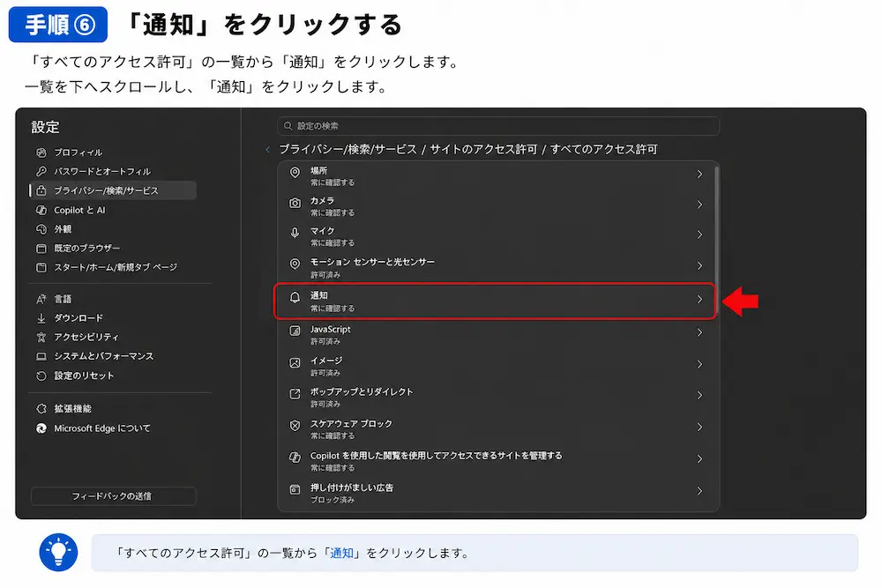
Task: Click 押し付けがましい広告 ブロック済み text
Action: [333, 501]
